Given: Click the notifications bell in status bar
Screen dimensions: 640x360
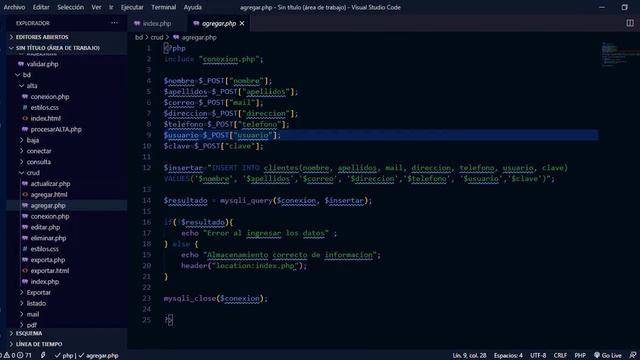Looking at the screenshot, I should [x=633, y=356].
